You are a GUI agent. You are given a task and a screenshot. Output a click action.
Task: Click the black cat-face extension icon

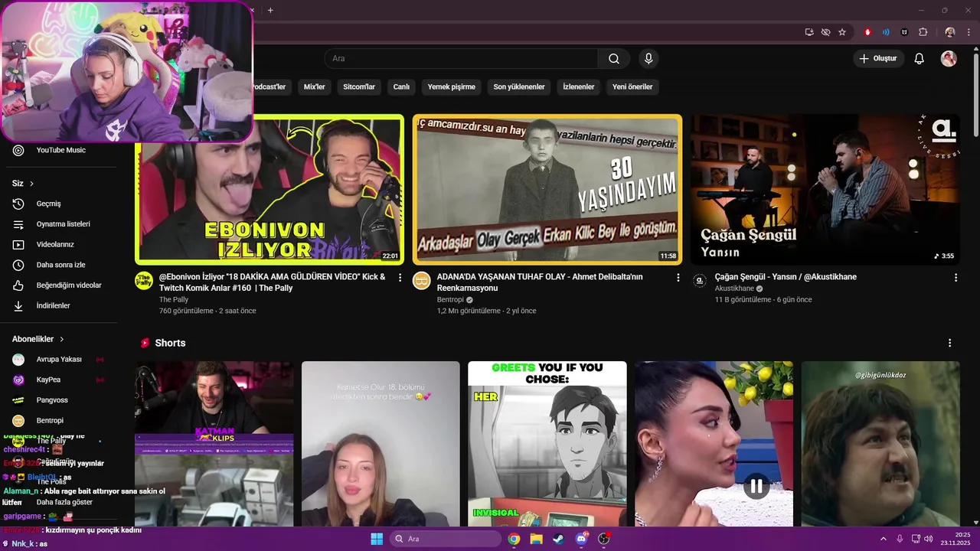pos(904,32)
